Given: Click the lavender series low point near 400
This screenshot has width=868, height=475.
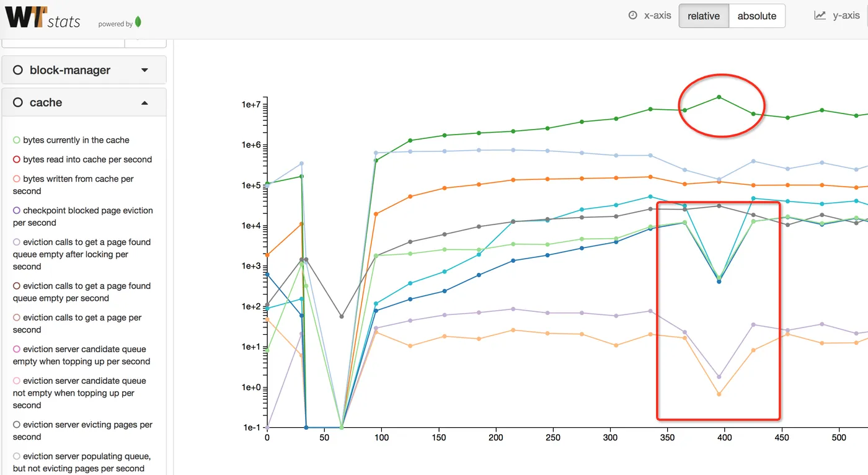Looking at the screenshot, I should click(x=719, y=377).
